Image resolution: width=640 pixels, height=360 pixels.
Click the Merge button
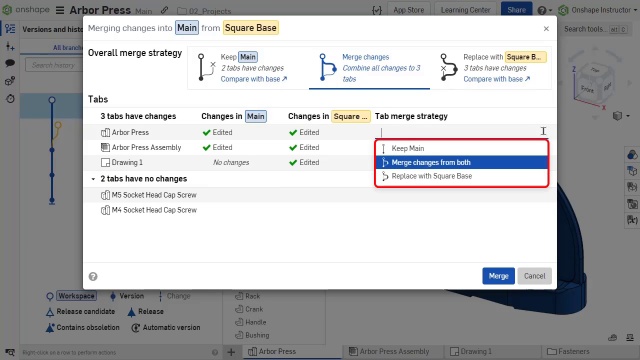click(498, 276)
